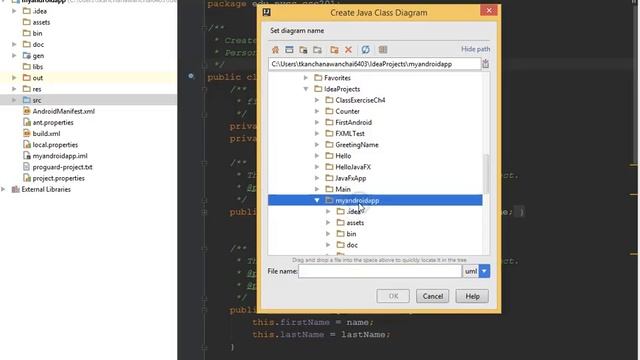Select the Module directory toolbar icon
The height and width of the screenshot is (360, 640).
tap(317, 50)
